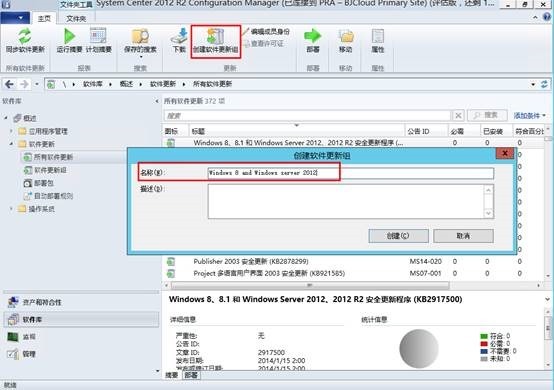The width and height of the screenshot is (554, 390).
Task: Select 软件更新组 in the tree
Action: pyautogui.click(x=51, y=170)
